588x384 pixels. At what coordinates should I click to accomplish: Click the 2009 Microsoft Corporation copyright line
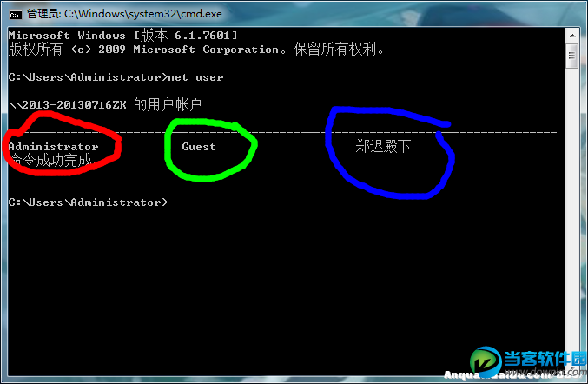point(195,50)
